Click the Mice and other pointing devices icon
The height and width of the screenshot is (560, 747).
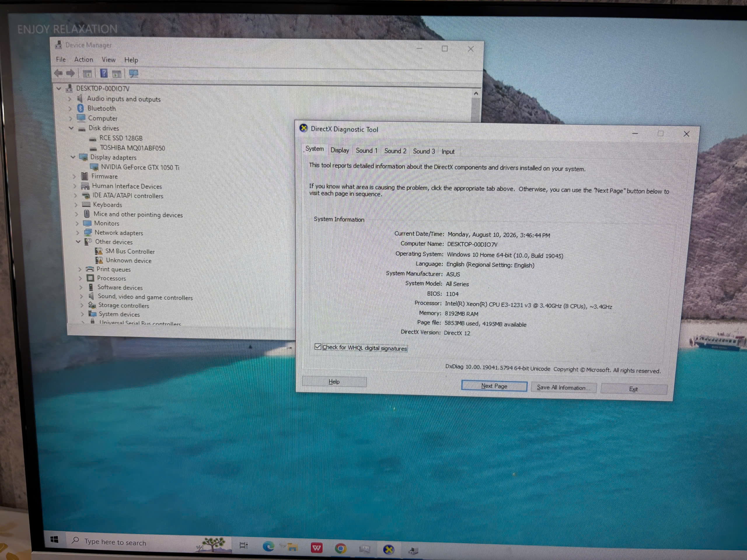coord(87,214)
